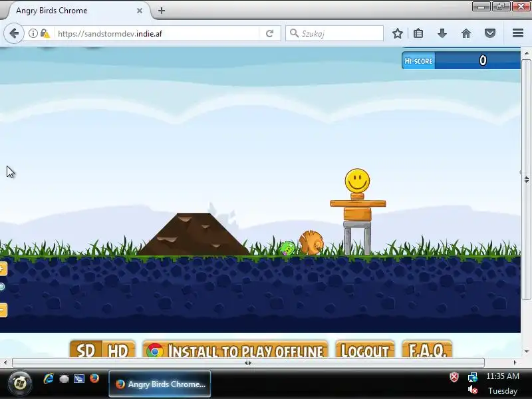Click the horizontal scrollbar thumb

248,362
